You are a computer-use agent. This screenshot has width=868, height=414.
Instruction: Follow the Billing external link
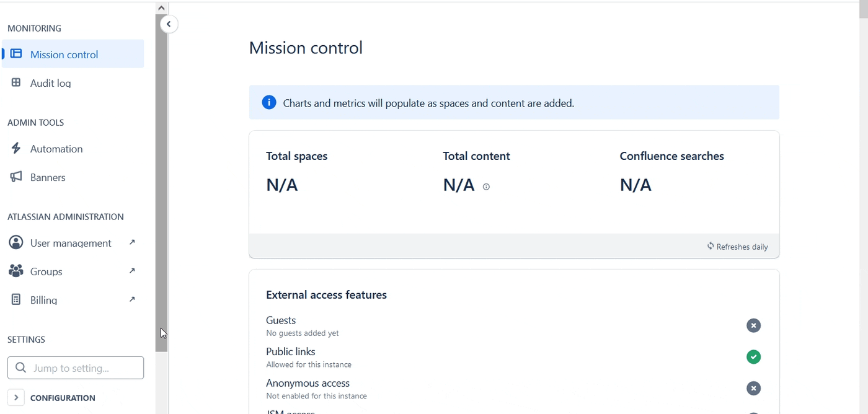[x=131, y=299]
